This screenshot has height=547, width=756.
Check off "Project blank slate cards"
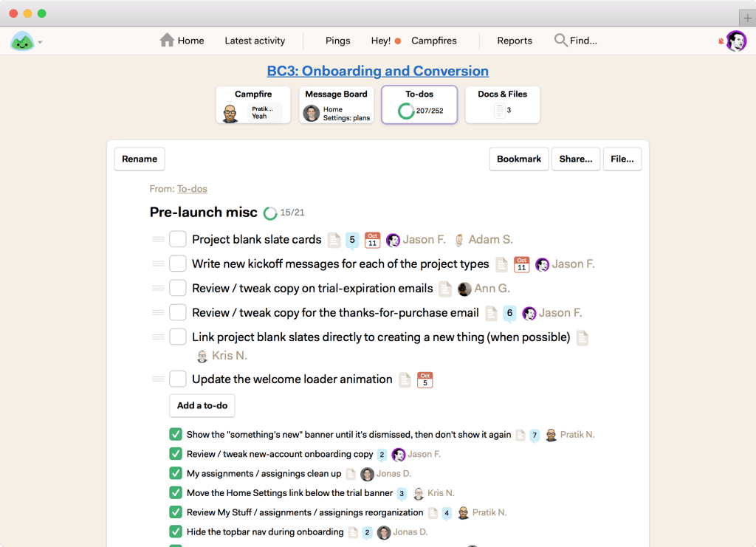click(x=177, y=239)
